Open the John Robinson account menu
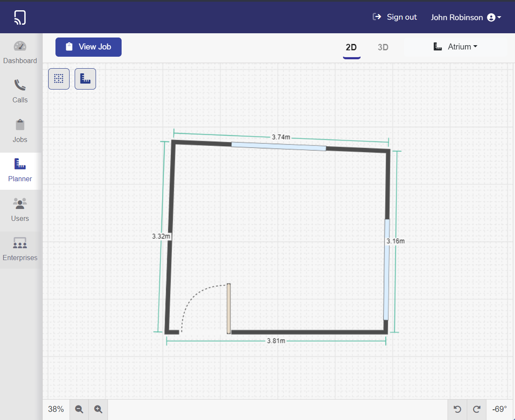 click(x=466, y=17)
